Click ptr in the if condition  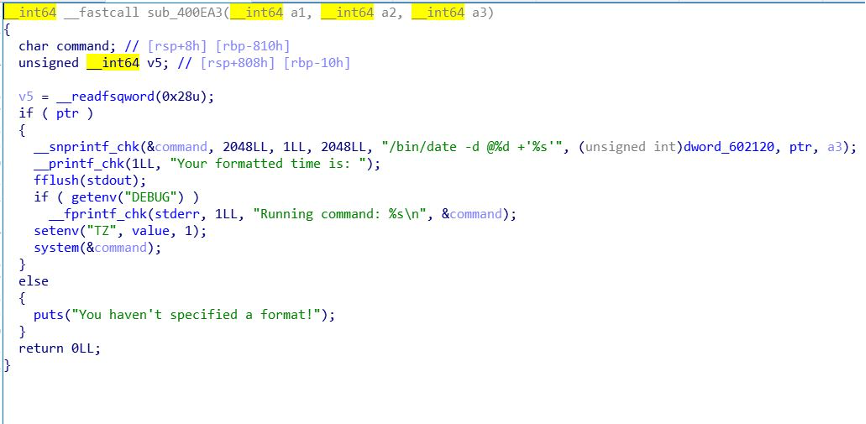[67, 114]
